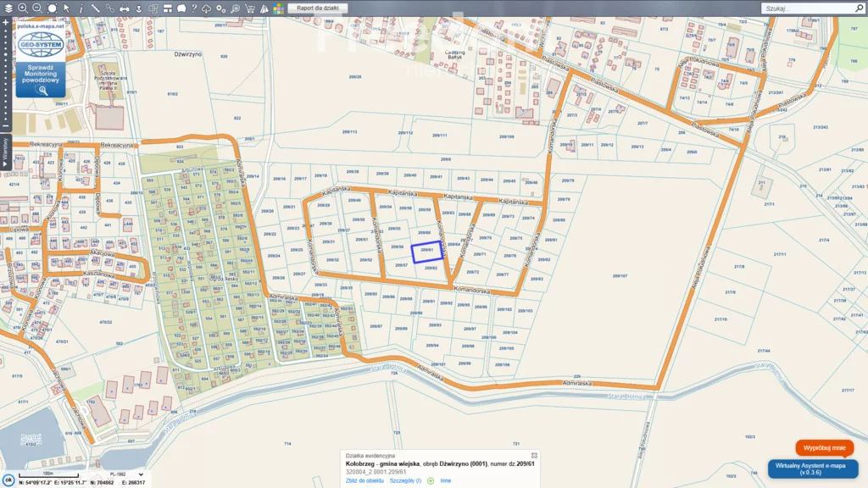Open the shopping cart icon
The image size is (868, 488).
(249, 8)
